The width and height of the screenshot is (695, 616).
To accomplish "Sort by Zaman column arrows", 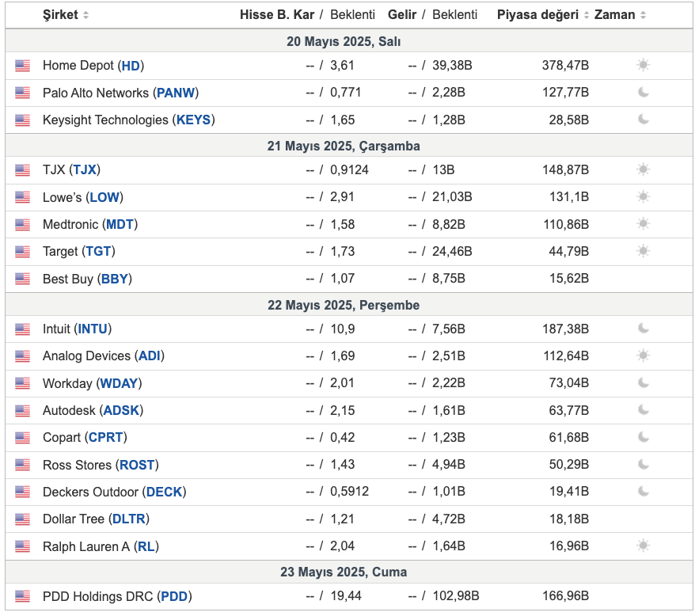I will [643, 15].
